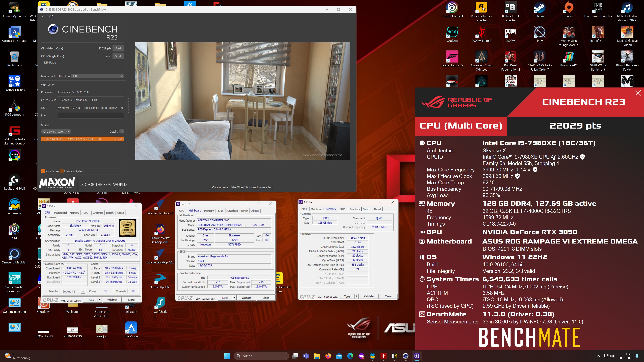Switch to Bench tab in CPU-Z CPU window
Image resolution: width=644 pixels, height=362 pixels.
pyautogui.click(x=110, y=213)
